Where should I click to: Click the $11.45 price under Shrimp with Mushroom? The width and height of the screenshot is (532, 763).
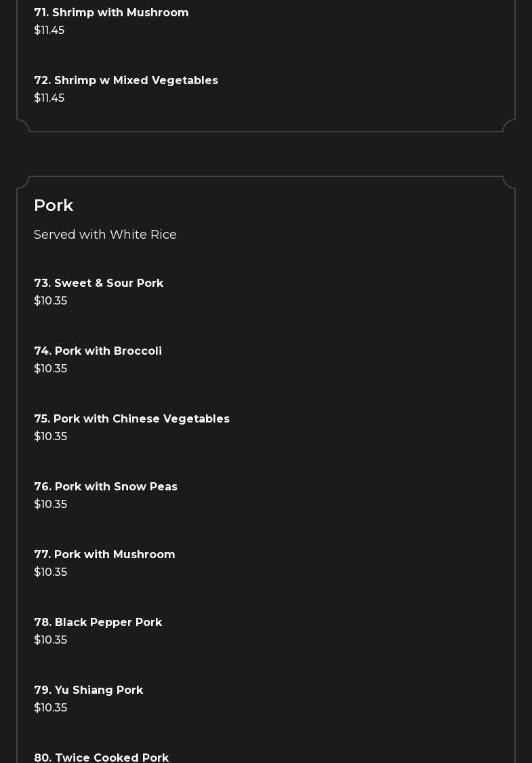49,31
